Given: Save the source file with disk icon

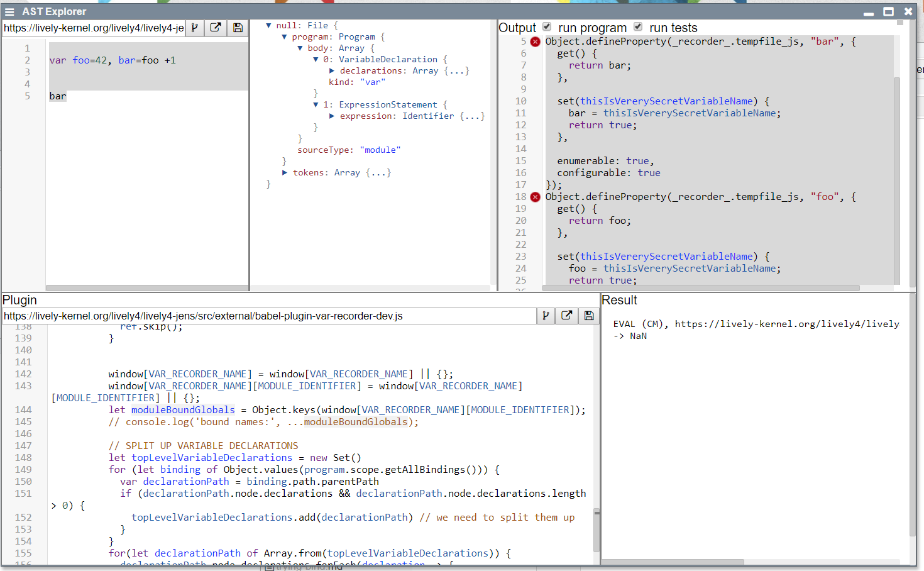Looking at the screenshot, I should pyautogui.click(x=238, y=28).
